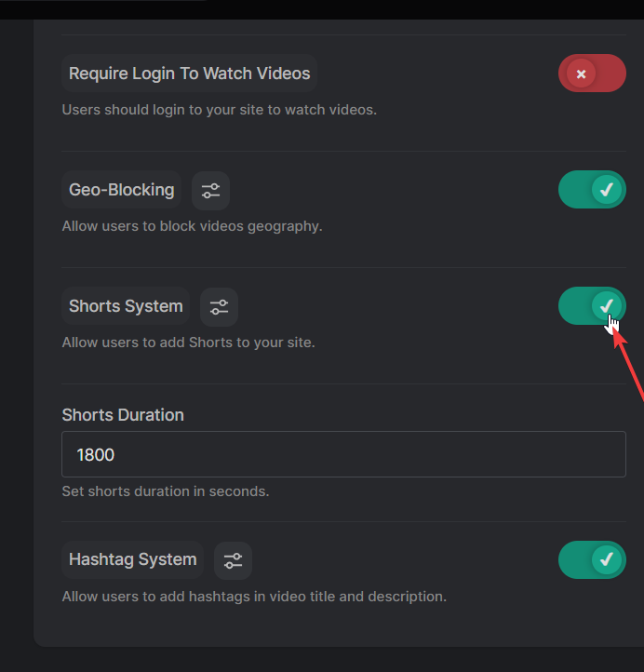The width and height of the screenshot is (644, 672).
Task: Open Shorts System settings sliders icon
Action: [219, 306]
